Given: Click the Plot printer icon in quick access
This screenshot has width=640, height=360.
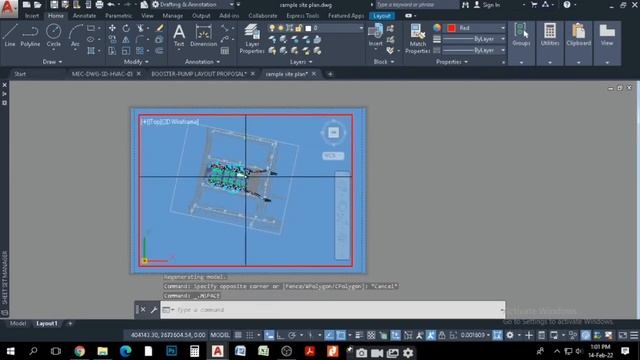Looking at the screenshot, I should point(99,4).
